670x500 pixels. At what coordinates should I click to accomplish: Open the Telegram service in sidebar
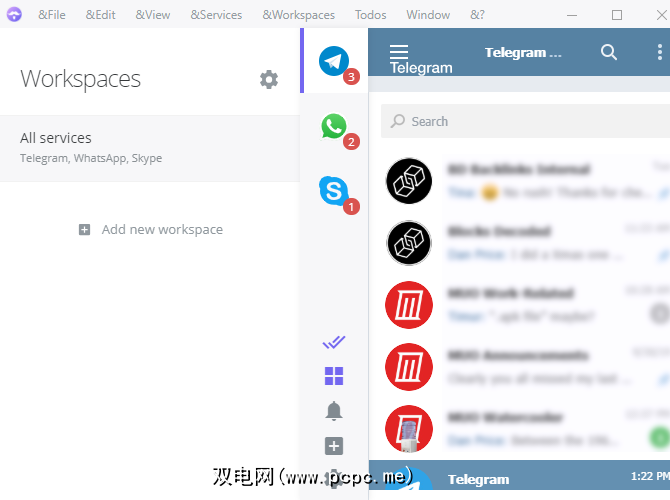pos(334,61)
